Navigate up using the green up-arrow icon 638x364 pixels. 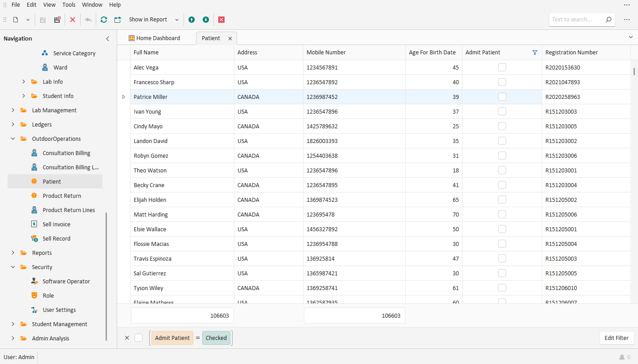[191, 20]
